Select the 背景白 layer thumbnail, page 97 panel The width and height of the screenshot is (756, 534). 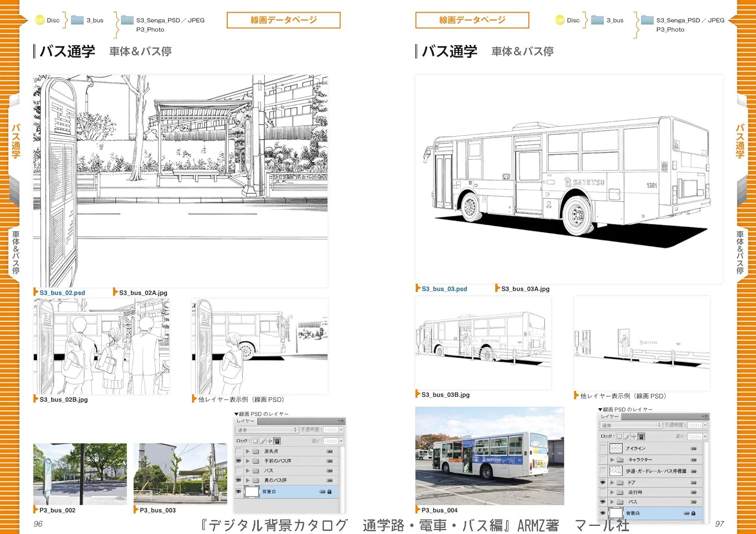coord(616,513)
